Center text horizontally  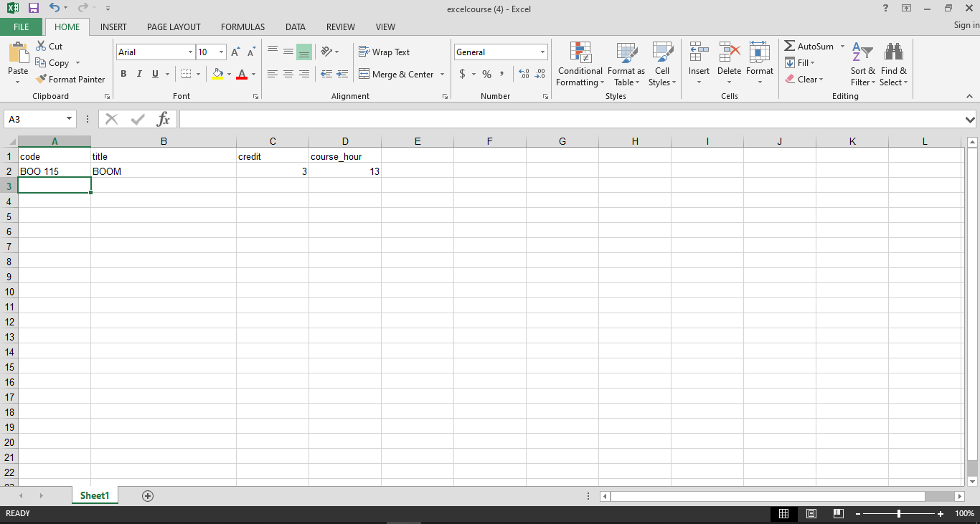coord(288,74)
